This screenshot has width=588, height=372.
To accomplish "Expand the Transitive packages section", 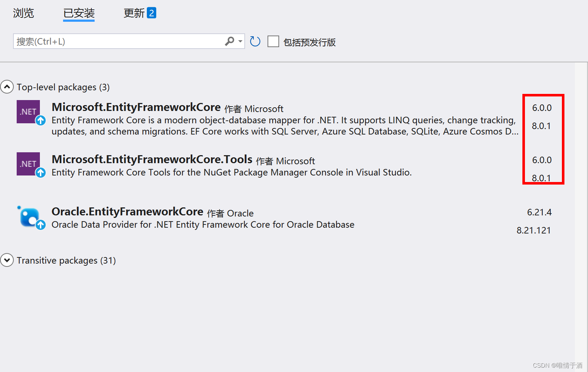I will click(x=7, y=260).
